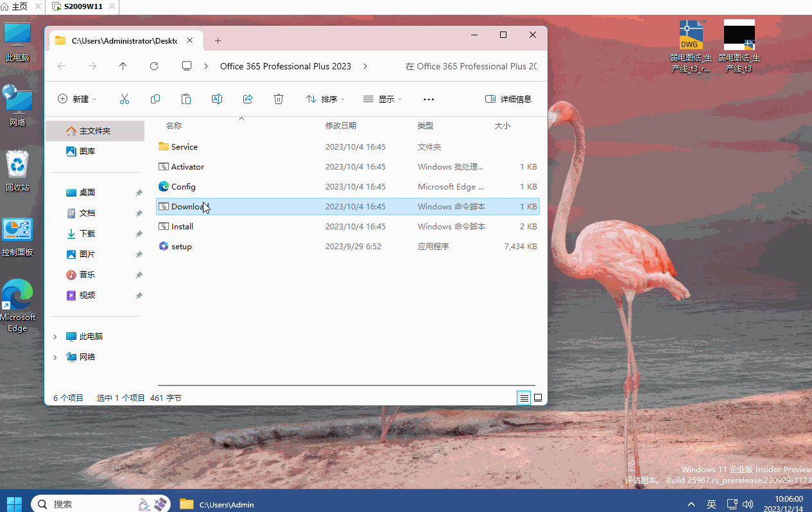This screenshot has height=512, width=812.
Task: Click chevron after Office 365 Professional Plus 2023
Action: tap(365, 66)
